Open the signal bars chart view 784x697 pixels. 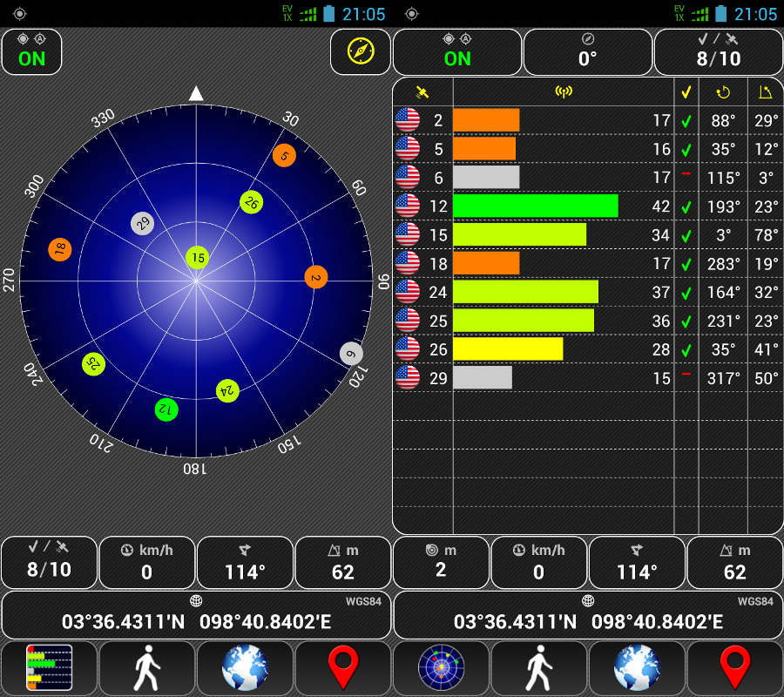tap(49, 668)
